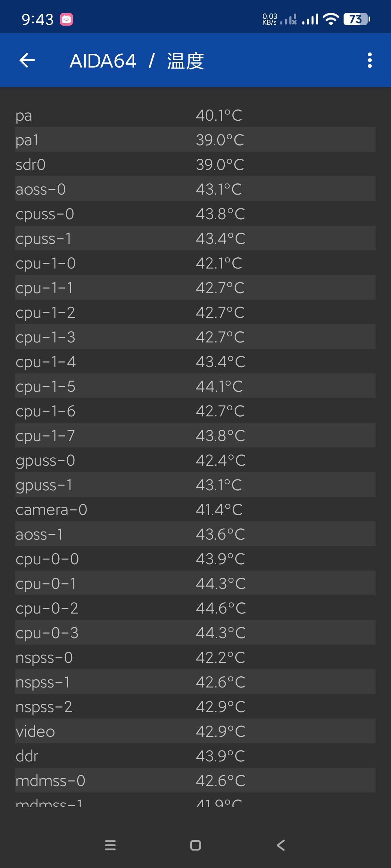Screen dimensions: 391x868
Task: Select the AIDA64 / 温度 title
Action: coord(137,61)
